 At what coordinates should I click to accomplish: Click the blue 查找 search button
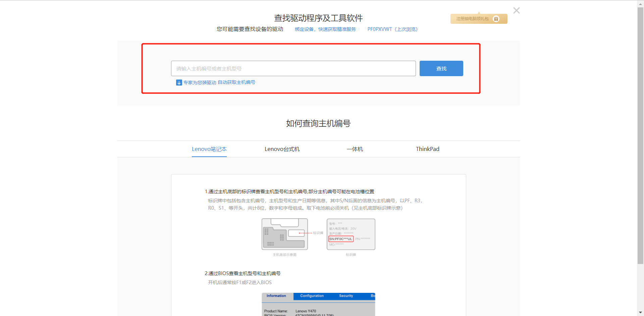tap(441, 68)
